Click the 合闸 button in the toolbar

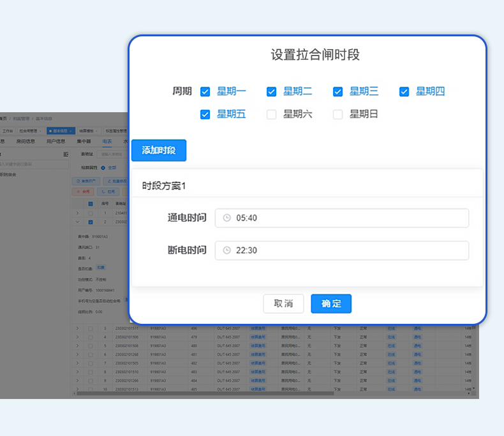tap(83, 191)
